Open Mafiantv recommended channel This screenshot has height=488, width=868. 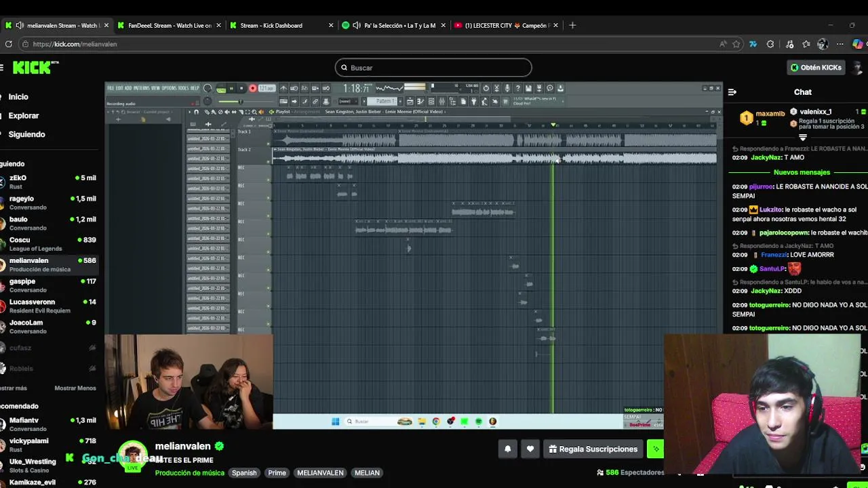pos(49,424)
